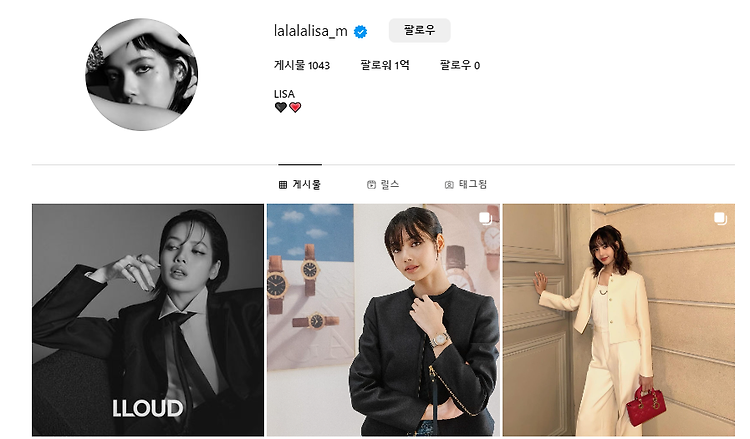Click the grid icon beside 게시물 tab
This screenshot has height=439, width=750.
pos(283,185)
